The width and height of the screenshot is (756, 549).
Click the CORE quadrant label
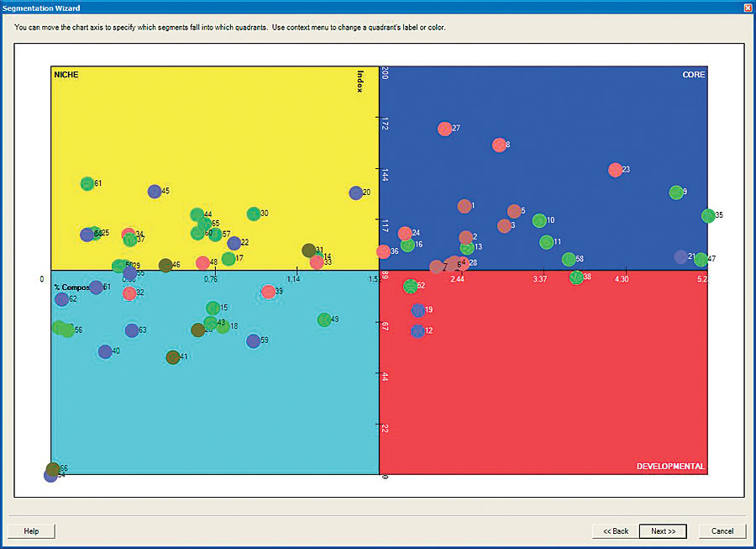pos(693,75)
